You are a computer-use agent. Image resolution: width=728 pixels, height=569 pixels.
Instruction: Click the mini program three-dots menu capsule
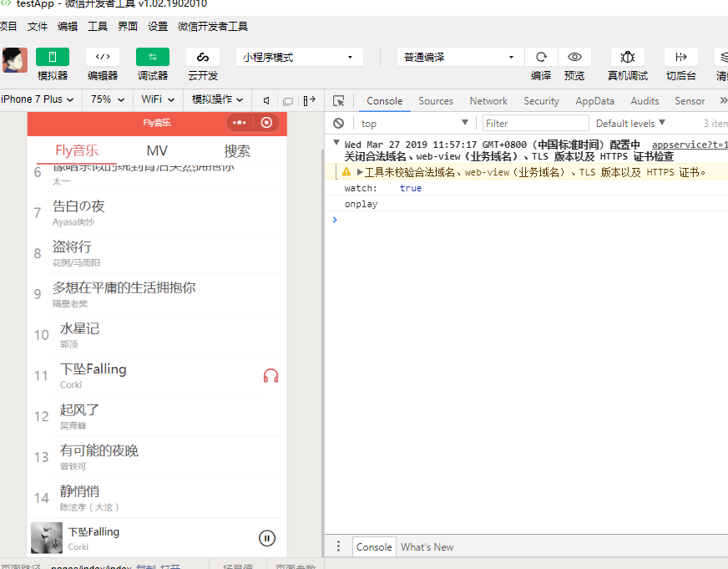240,123
